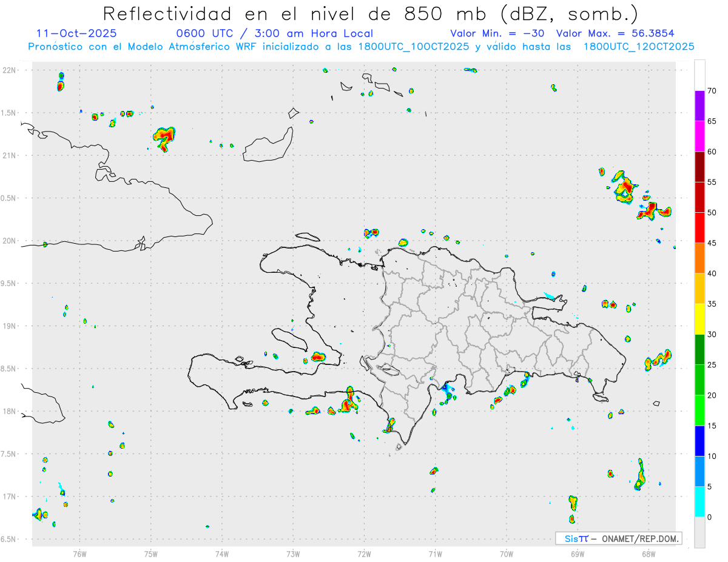728x562 pixels.
Task: Click the "Valor Min. = -30" text
Action: [497, 33]
